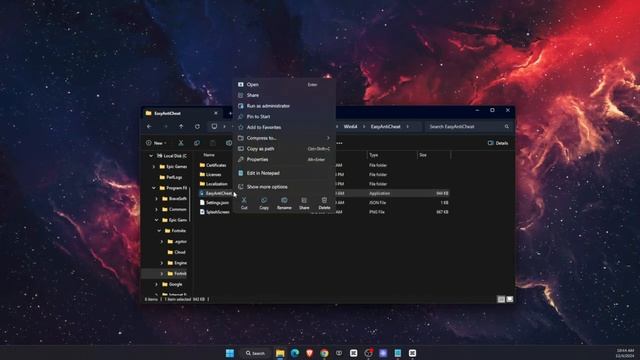Click the search magnifier icon in Explorer

click(507, 127)
